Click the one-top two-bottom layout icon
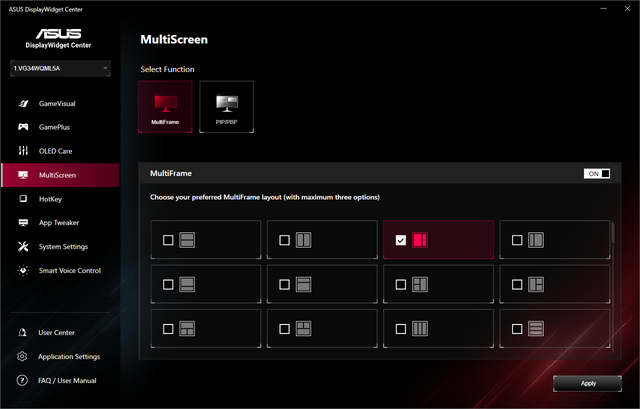The height and width of the screenshot is (409, 640). [x=187, y=329]
